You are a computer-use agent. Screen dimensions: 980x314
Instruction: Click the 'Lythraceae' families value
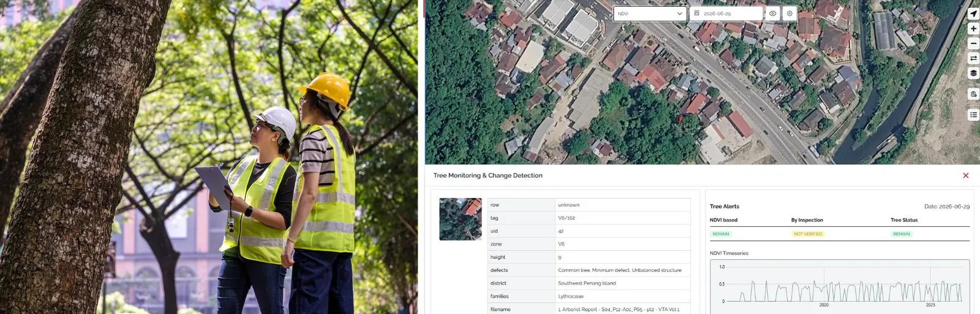pyautogui.click(x=571, y=296)
